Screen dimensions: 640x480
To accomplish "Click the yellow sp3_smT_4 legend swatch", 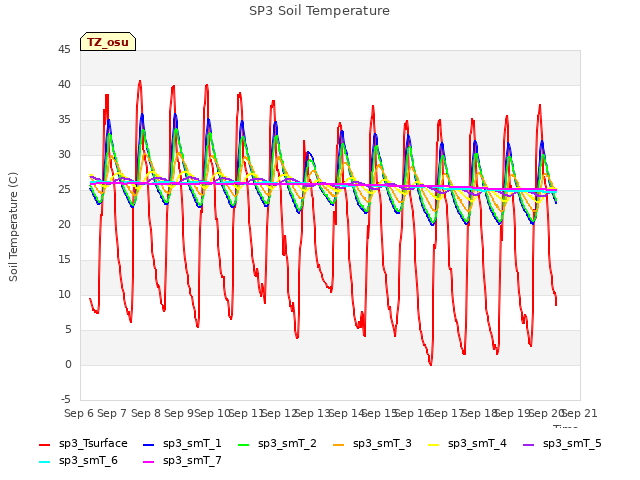I will [434, 444].
